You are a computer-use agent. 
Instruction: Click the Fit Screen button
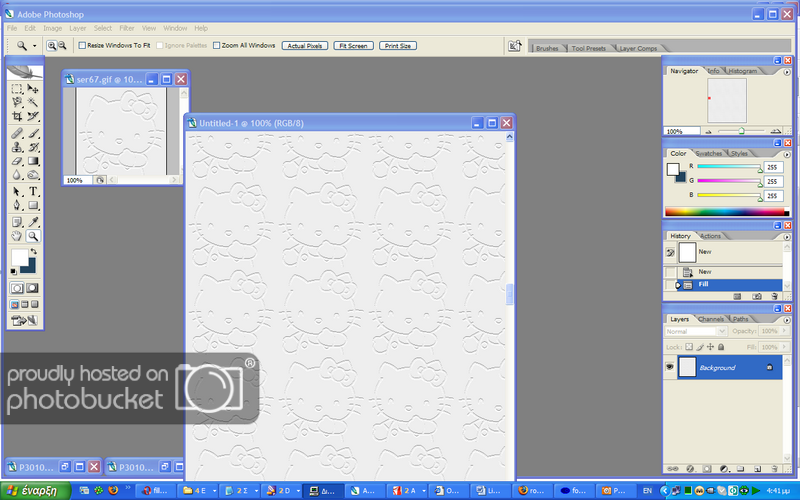[354, 45]
